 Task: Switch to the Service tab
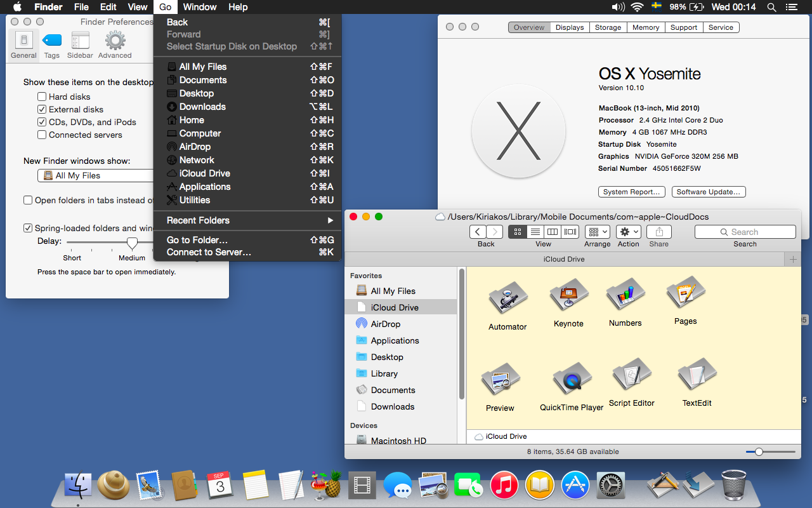[x=721, y=27]
